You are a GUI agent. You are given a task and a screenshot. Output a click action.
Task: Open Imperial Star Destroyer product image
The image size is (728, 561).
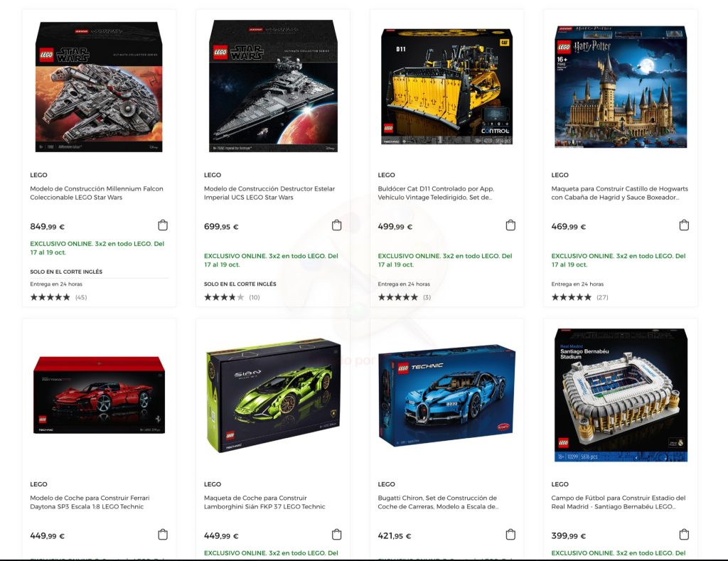273,86
